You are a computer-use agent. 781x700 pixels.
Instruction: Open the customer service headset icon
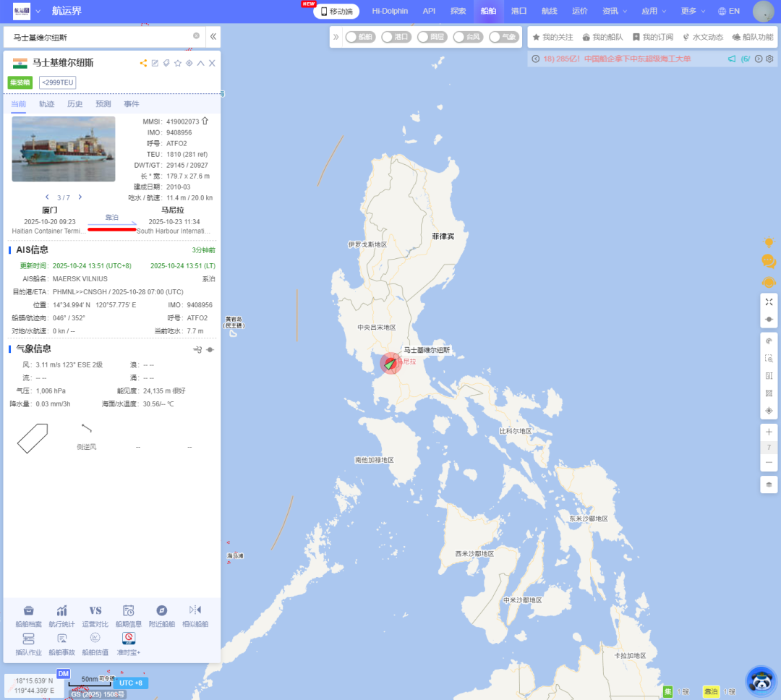769,283
